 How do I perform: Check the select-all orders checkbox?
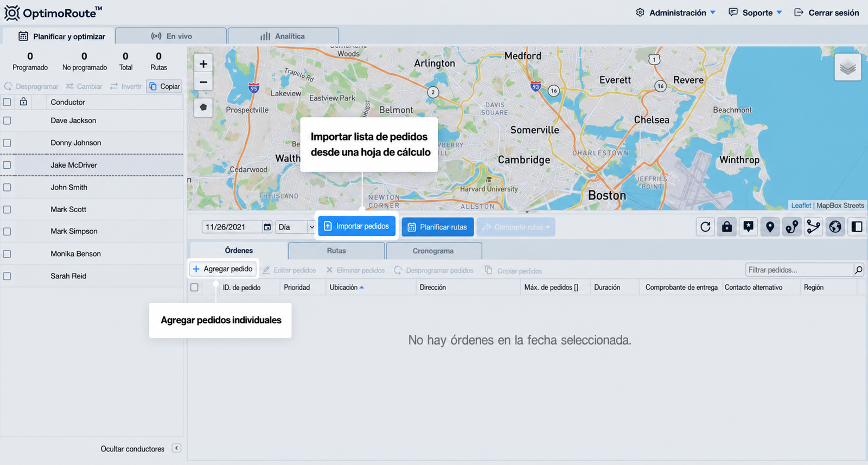click(194, 288)
